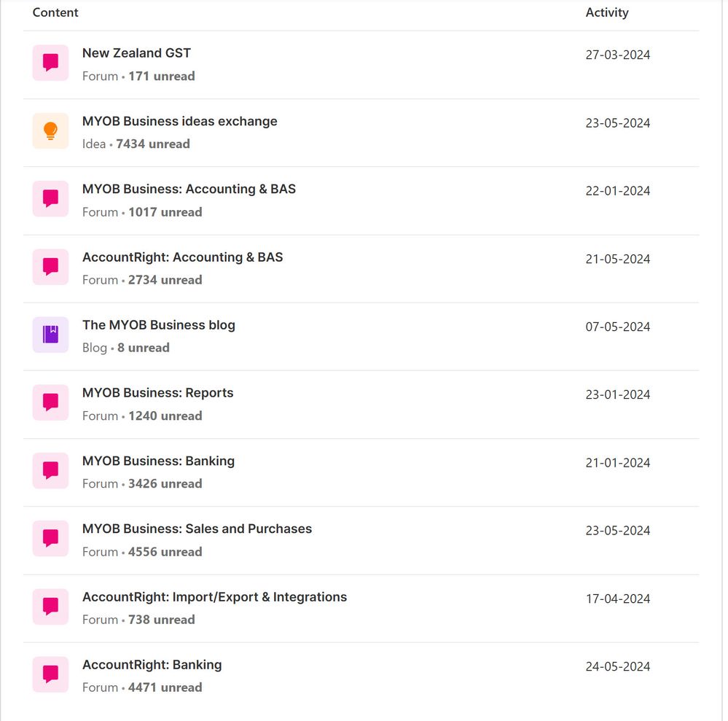The width and height of the screenshot is (728, 721).
Task: Click the Import/Export & Integrations forum icon
Action: coord(50,607)
